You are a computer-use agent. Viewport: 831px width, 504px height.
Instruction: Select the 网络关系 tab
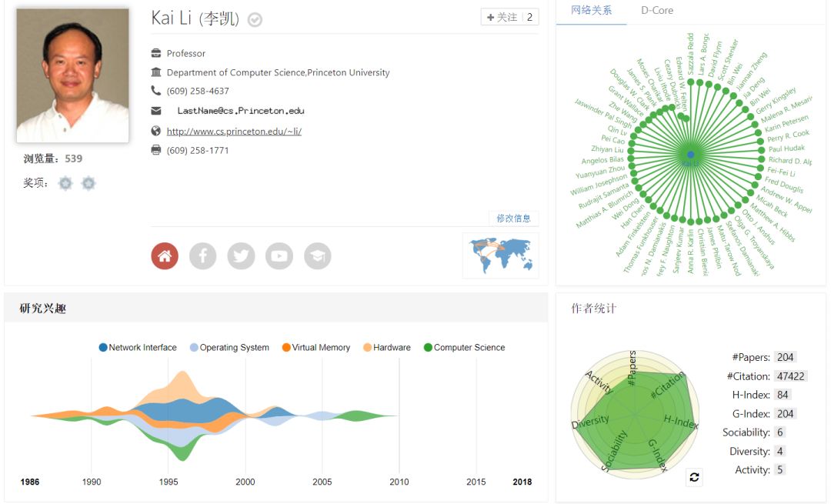(x=592, y=11)
